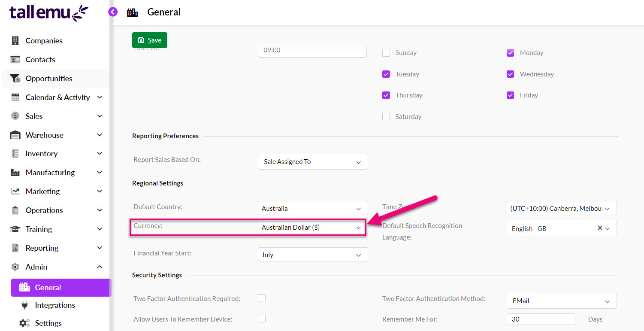
Task: Expand the Warehouse submenu chevron
Action: tap(100, 135)
